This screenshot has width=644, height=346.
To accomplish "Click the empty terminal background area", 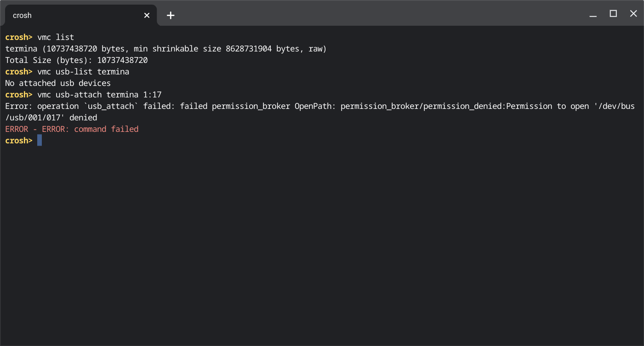I will (x=322, y=230).
